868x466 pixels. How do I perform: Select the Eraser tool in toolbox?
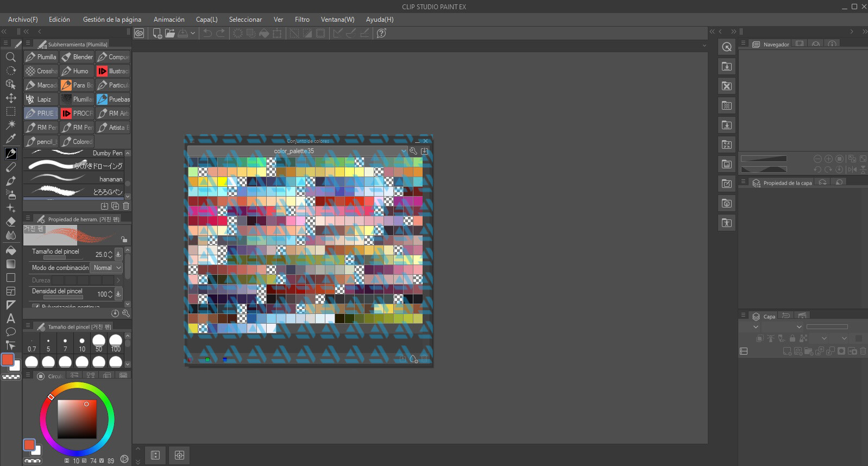pos(10,222)
